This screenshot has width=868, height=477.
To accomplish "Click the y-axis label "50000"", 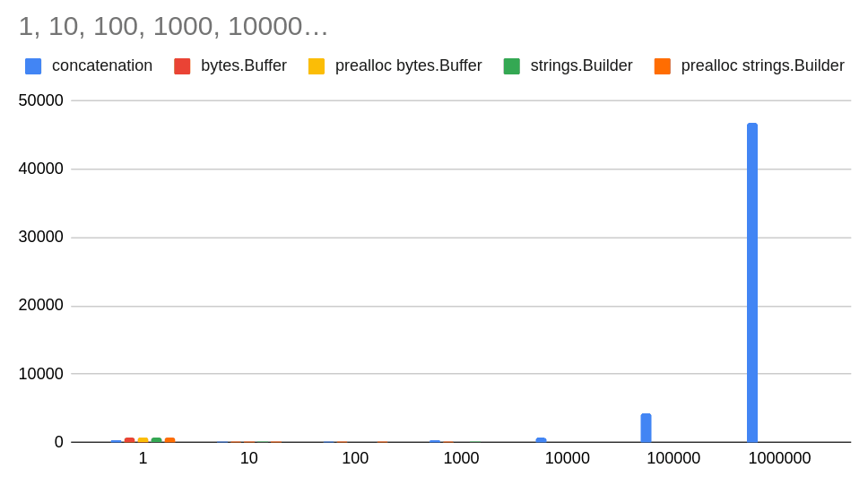I will [x=41, y=100].
